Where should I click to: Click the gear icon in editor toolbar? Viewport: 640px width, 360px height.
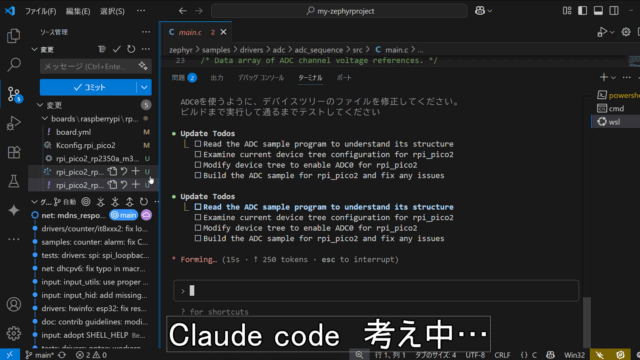[626, 32]
